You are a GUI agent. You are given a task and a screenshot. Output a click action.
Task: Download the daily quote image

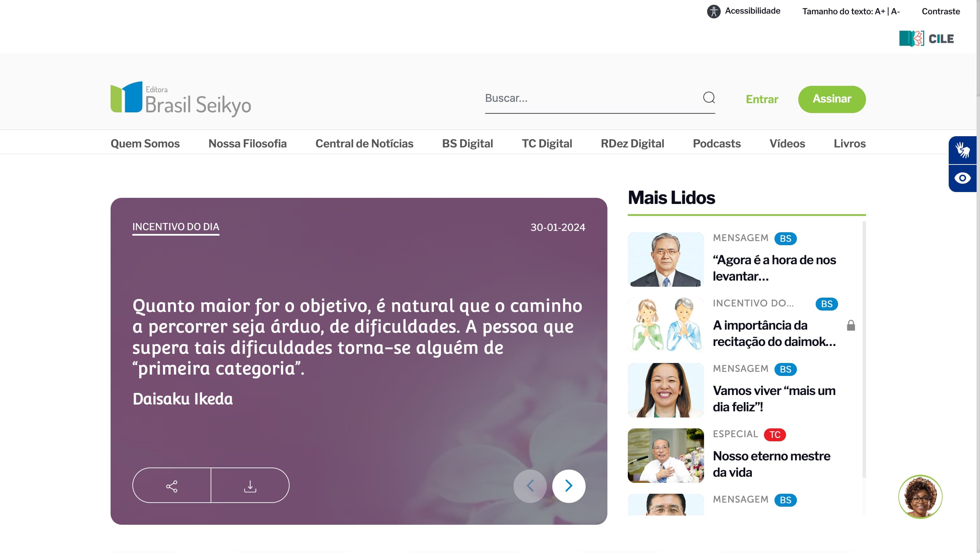pyautogui.click(x=250, y=486)
